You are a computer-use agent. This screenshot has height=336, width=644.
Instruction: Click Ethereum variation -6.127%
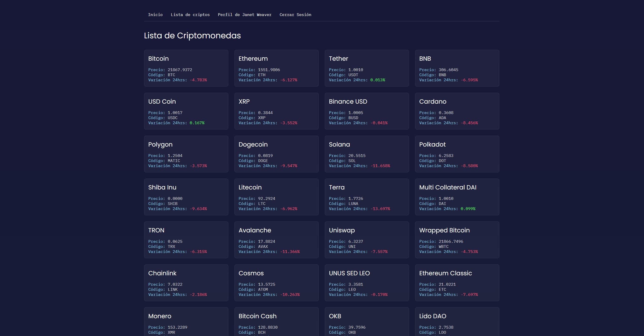click(289, 80)
